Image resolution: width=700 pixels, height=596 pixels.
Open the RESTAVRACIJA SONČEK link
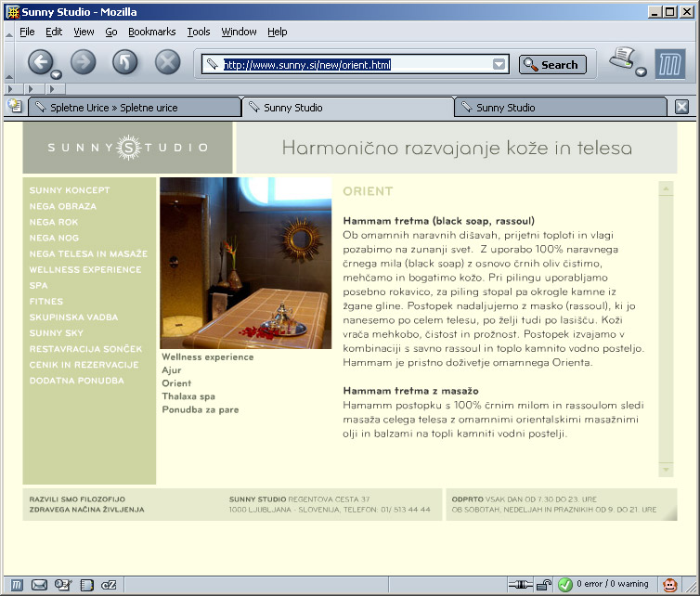(x=85, y=349)
